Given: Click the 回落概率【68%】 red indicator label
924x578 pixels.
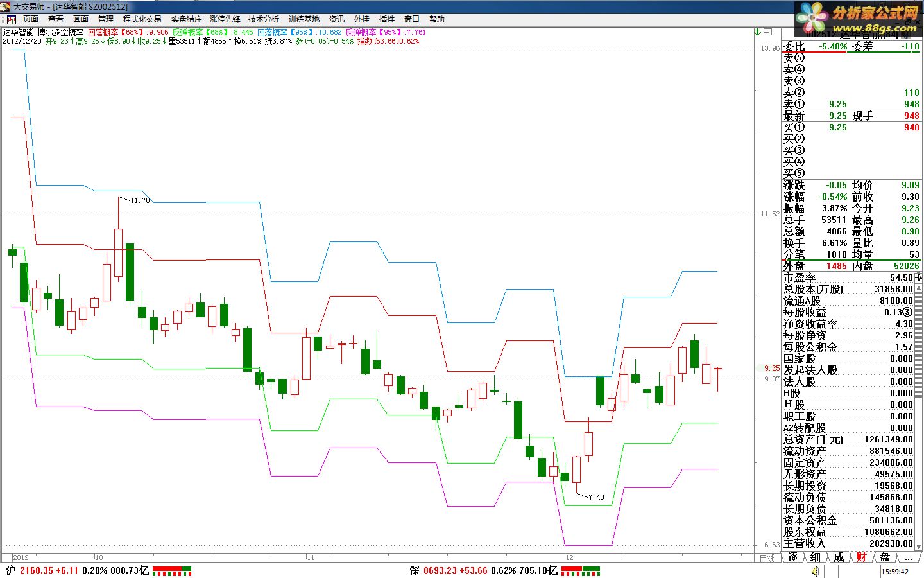Looking at the screenshot, I should point(116,32).
